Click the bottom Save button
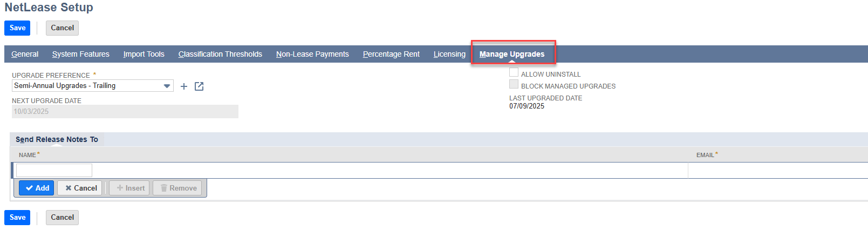The image size is (868, 230). pos(17,218)
